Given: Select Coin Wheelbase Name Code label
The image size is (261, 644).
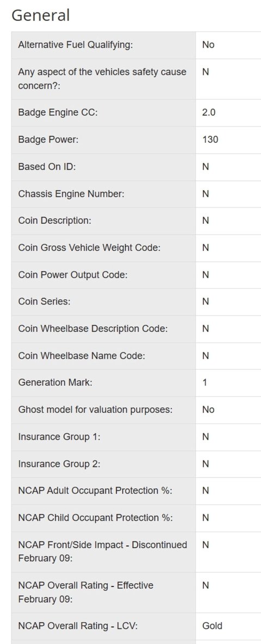Looking at the screenshot, I should (x=82, y=356).
